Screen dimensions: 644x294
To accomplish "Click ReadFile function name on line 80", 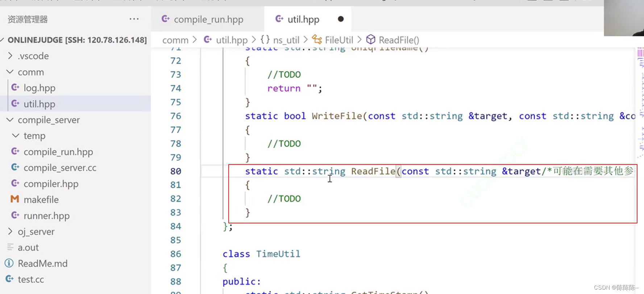I will click(x=373, y=171).
